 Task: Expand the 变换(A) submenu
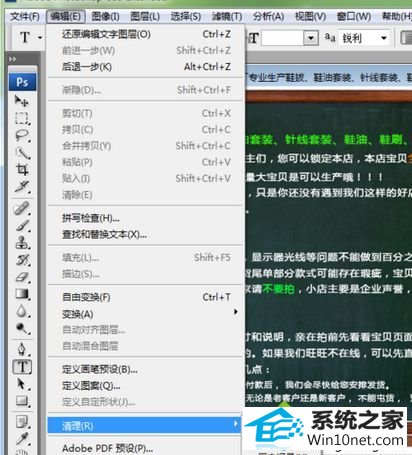click(145, 314)
